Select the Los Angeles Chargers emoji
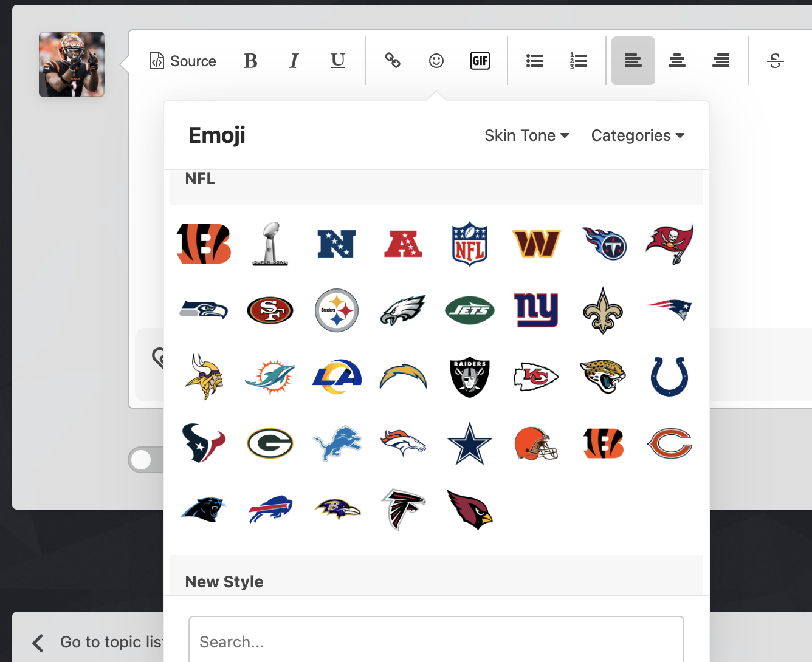Image resolution: width=812 pixels, height=662 pixels. (403, 377)
